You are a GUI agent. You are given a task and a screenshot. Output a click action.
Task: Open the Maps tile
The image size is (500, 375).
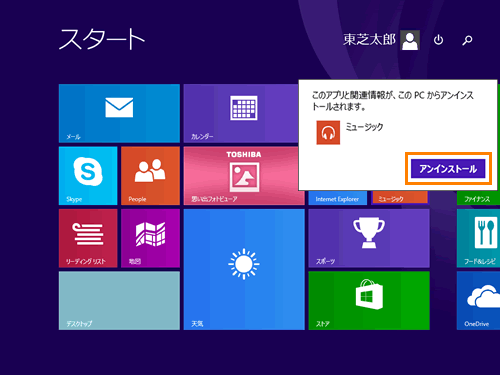(150, 238)
